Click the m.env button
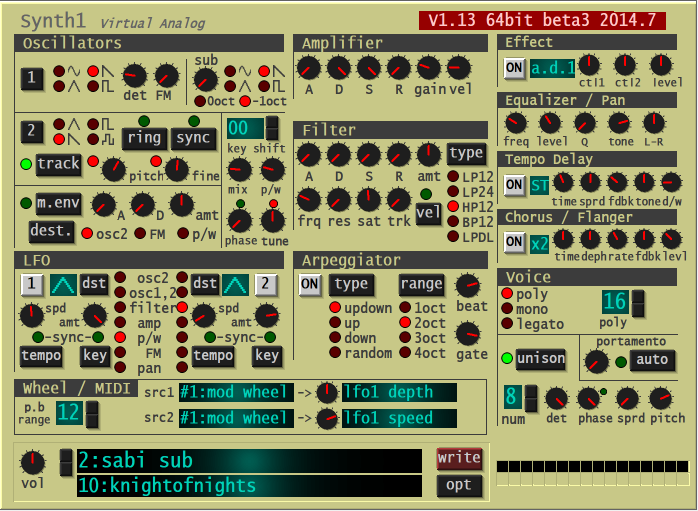This screenshot has width=698, height=511. pyautogui.click(x=58, y=203)
